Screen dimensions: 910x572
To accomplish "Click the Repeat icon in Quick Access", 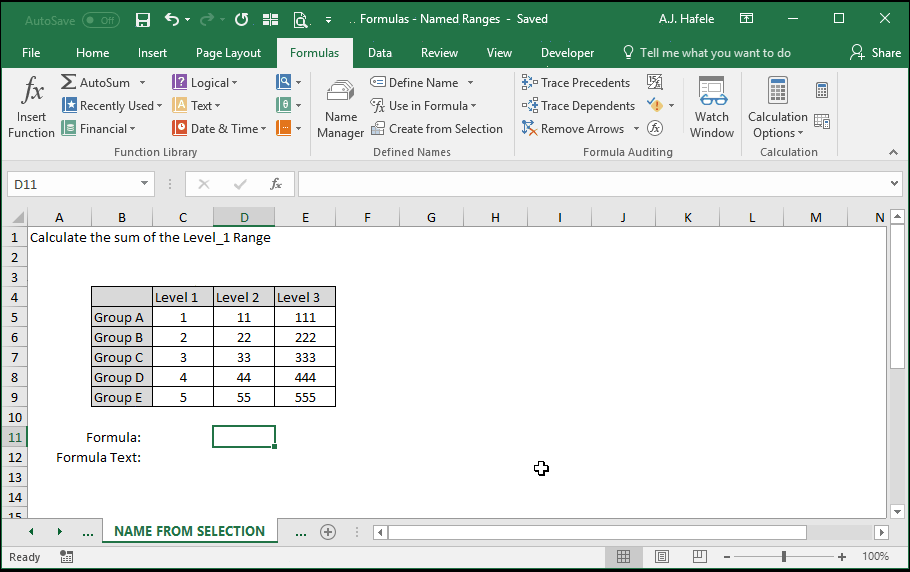I will (x=241, y=20).
